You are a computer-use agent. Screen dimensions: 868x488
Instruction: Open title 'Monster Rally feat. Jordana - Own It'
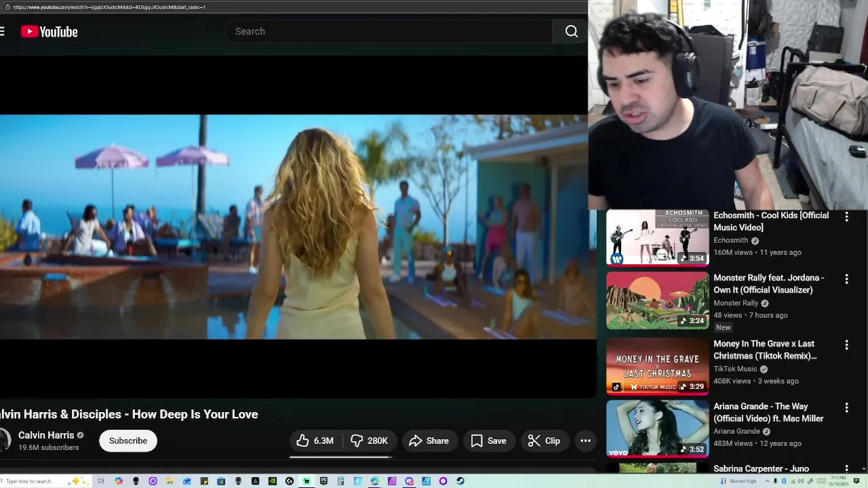[x=769, y=283]
